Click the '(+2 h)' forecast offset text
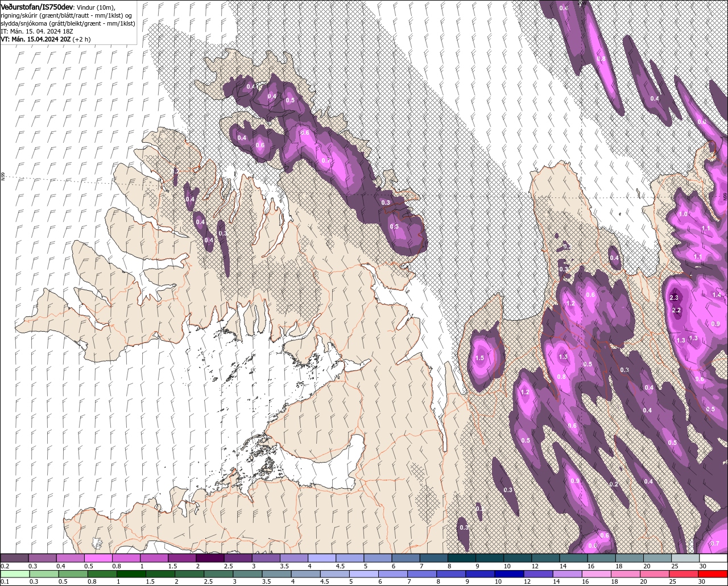Viewport: 728px width, 586px height. (x=81, y=39)
